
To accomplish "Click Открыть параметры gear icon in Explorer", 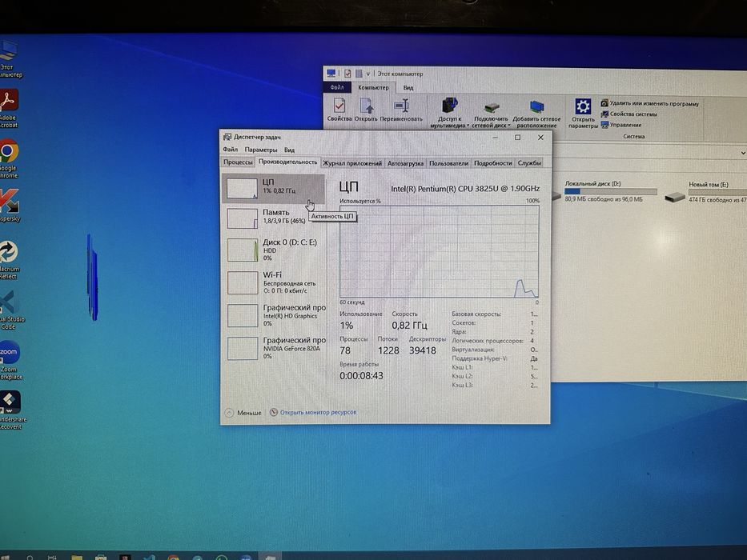I will click(x=583, y=114).
